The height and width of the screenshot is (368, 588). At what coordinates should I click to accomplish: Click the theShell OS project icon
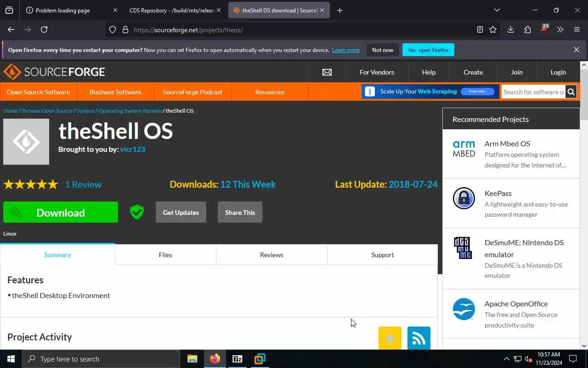coord(26,142)
